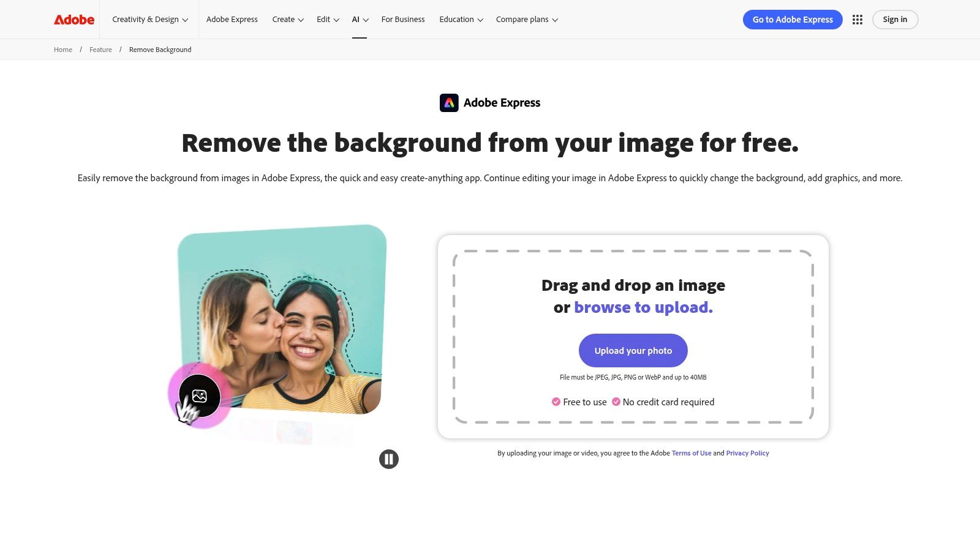Pause the demo image animation

click(389, 459)
